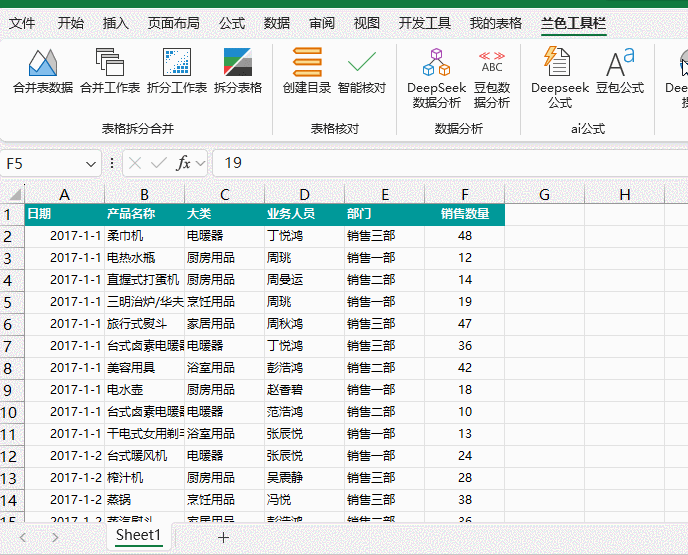The image size is (688, 555).
Task: Open the 合并工作表 tool
Action: pyautogui.click(x=110, y=72)
